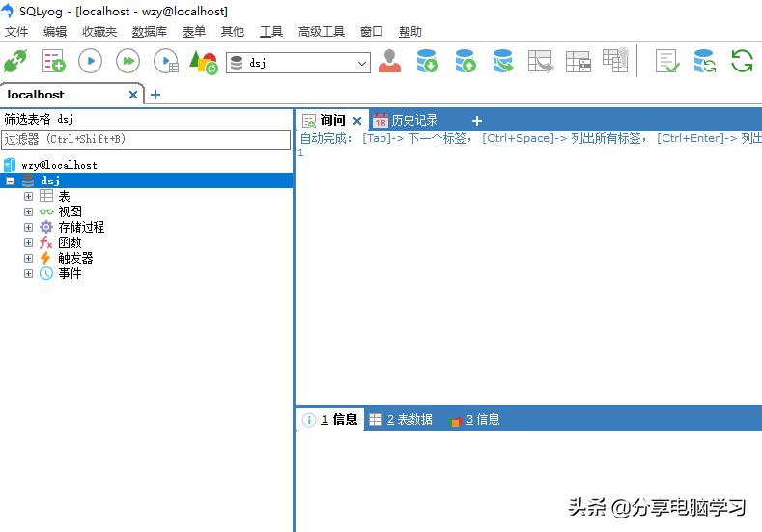Image resolution: width=762 pixels, height=532 pixels.
Task: Execute the current query with play icon
Action: (91, 61)
